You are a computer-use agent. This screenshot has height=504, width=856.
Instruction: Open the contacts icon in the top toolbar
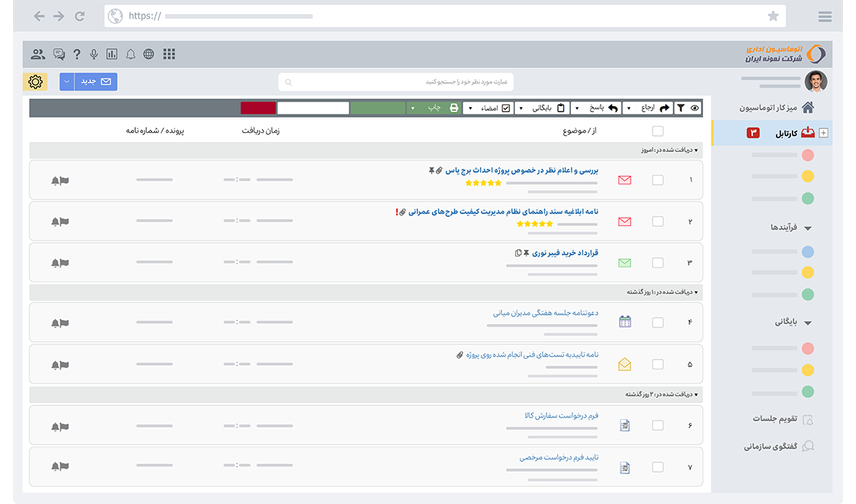[38, 54]
